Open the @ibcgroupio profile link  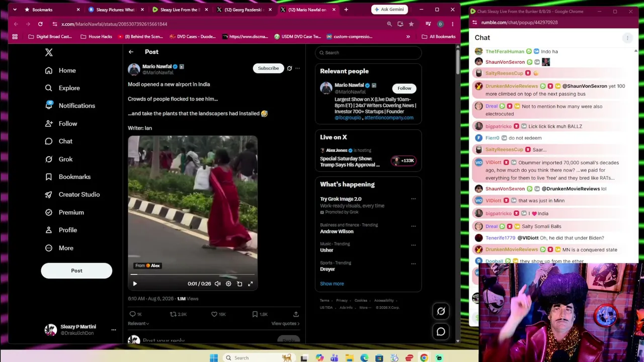pyautogui.click(x=348, y=118)
